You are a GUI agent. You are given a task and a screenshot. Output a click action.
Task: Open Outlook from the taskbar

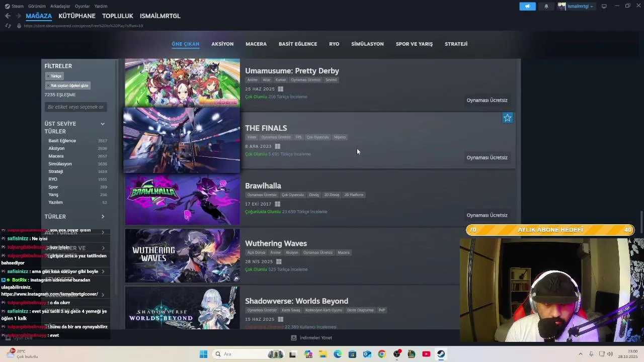pos(367,354)
